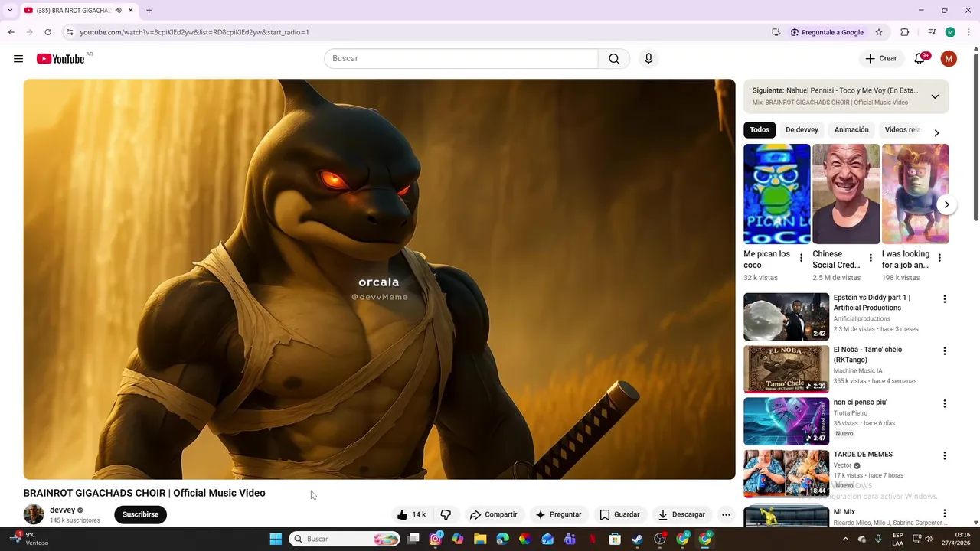The width and height of the screenshot is (980, 551).
Task: Open options for TARDE DE MEMES
Action: [944, 456]
